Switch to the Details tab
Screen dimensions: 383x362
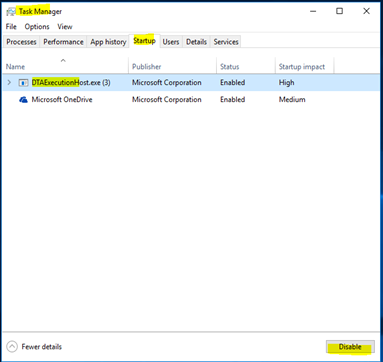tap(196, 42)
